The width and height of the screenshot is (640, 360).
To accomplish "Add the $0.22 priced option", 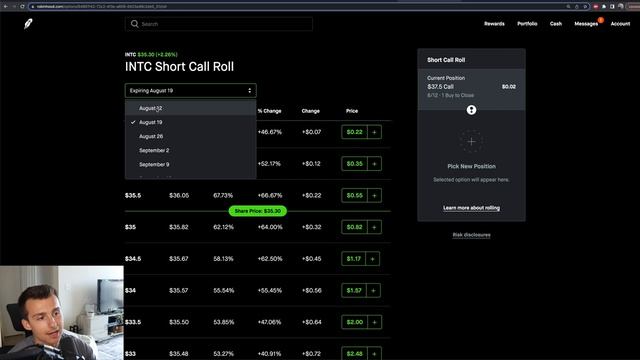I will (374, 132).
